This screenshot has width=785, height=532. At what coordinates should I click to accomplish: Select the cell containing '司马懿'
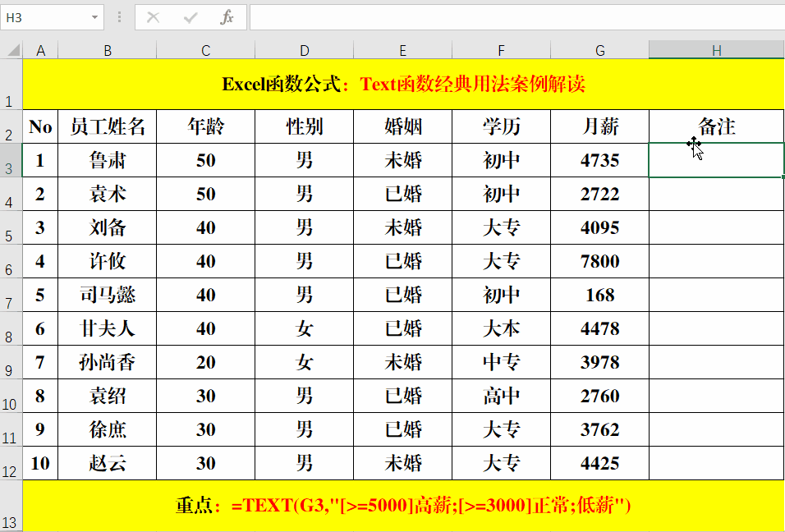[x=107, y=295]
